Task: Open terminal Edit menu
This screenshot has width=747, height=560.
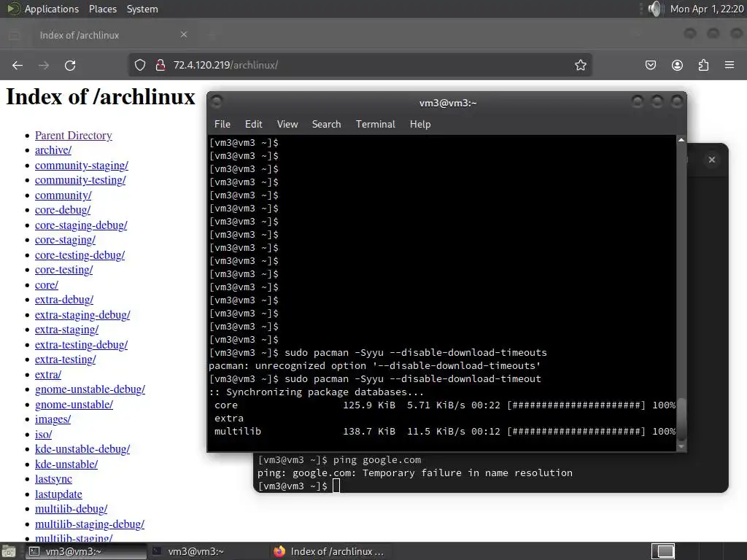Action: click(x=253, y=124)
